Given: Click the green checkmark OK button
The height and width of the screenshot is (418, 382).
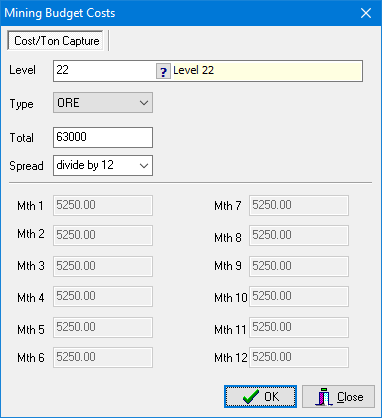Looking at the screenshot, I should point(260,397).
